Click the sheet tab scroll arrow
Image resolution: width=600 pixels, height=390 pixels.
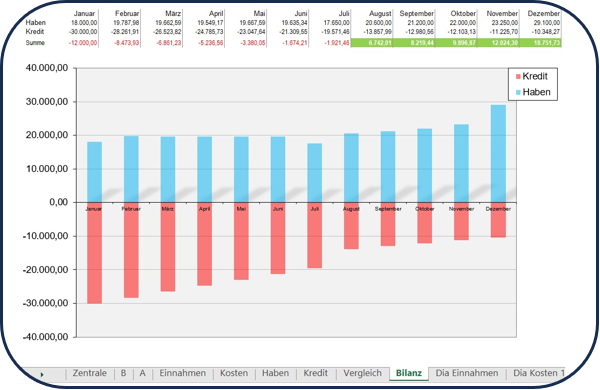[x=42, y=374]
